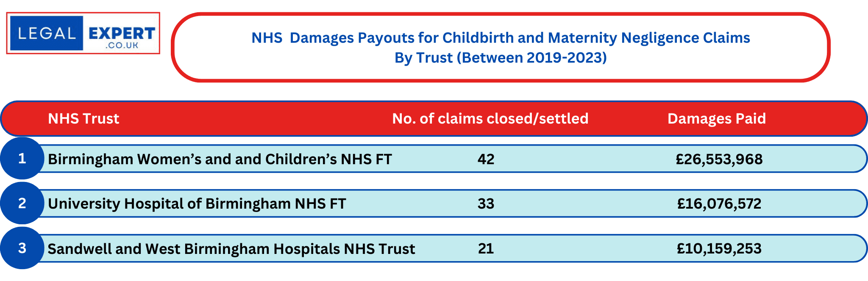This screenshot has height=281, width=868.
Task: Click the NHS Damages Payouts title line
Action: (x=501, y=38)
